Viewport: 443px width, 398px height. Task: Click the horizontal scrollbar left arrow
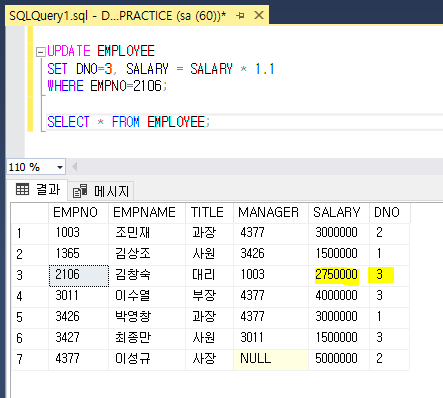tap(75, 167)
